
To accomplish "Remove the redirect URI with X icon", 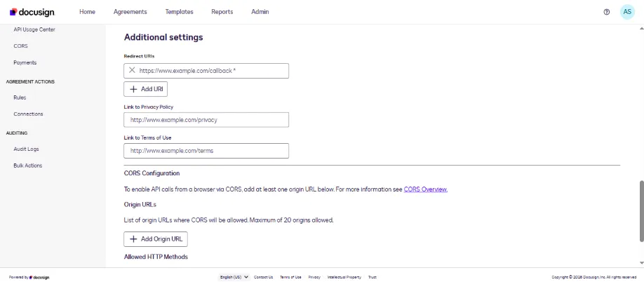I will click(x=132, y=71).
